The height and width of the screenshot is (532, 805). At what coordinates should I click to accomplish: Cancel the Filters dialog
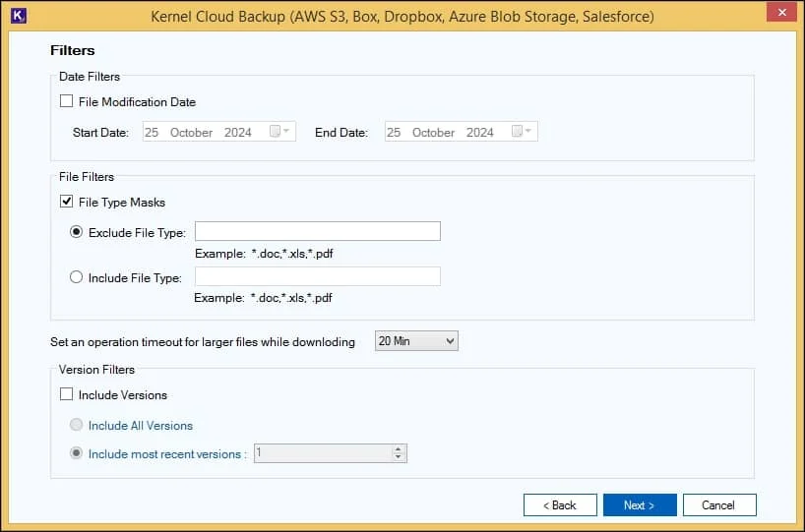[719, 505]
